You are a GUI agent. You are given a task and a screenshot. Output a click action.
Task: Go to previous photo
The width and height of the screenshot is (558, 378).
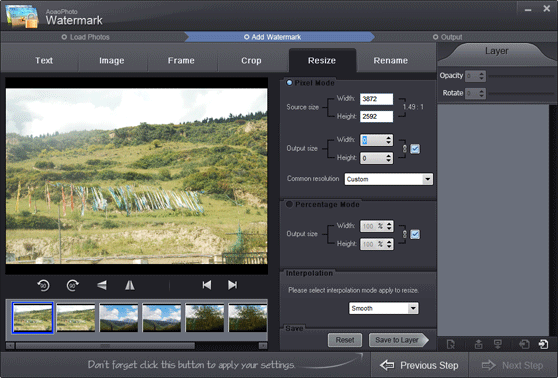(x=207, y=285)
